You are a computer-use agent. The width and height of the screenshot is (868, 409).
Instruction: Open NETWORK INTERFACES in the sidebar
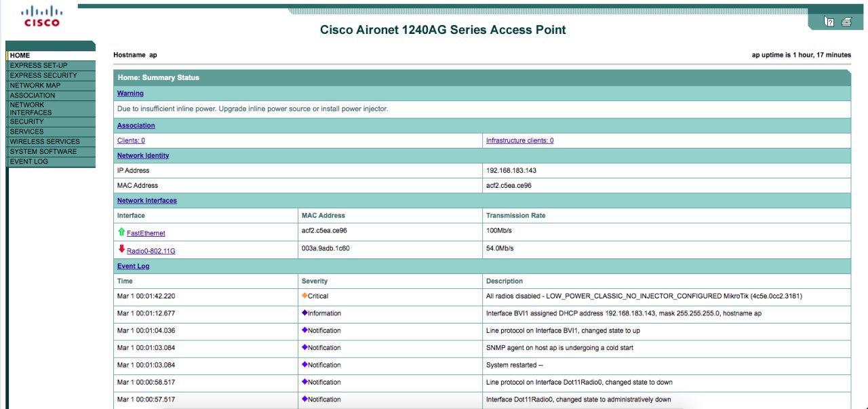(x=51, y=109)
